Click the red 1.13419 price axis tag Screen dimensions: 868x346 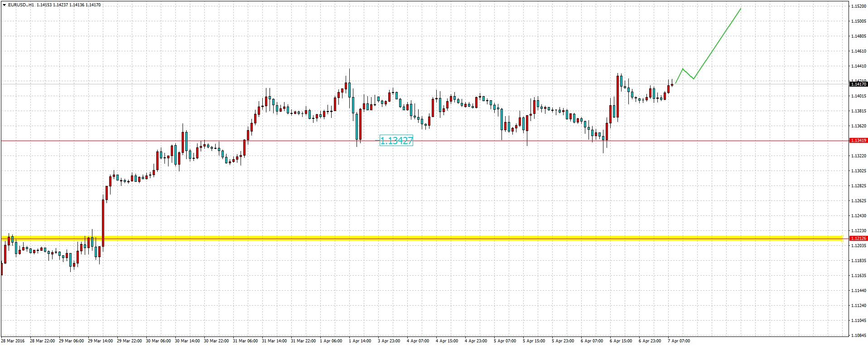858,141
